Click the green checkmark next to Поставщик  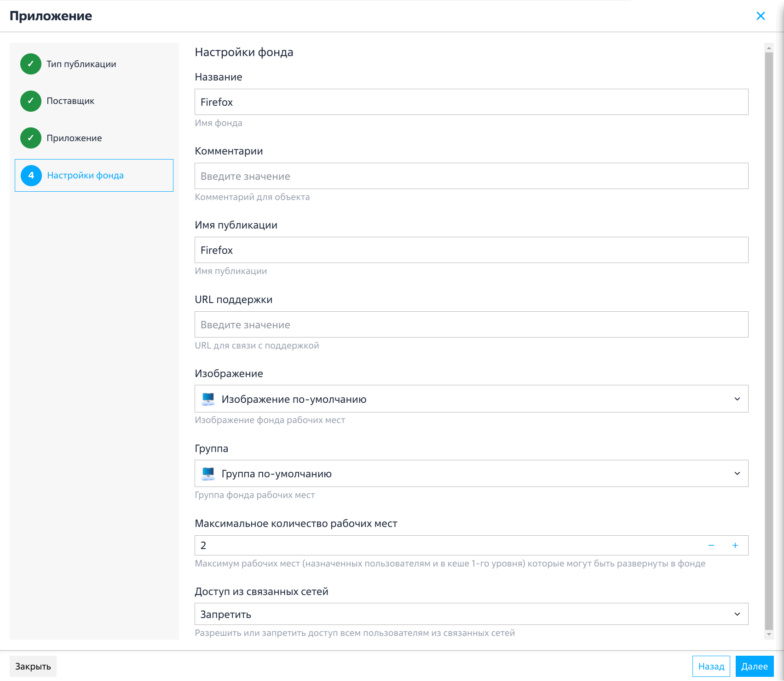(31, 101)
